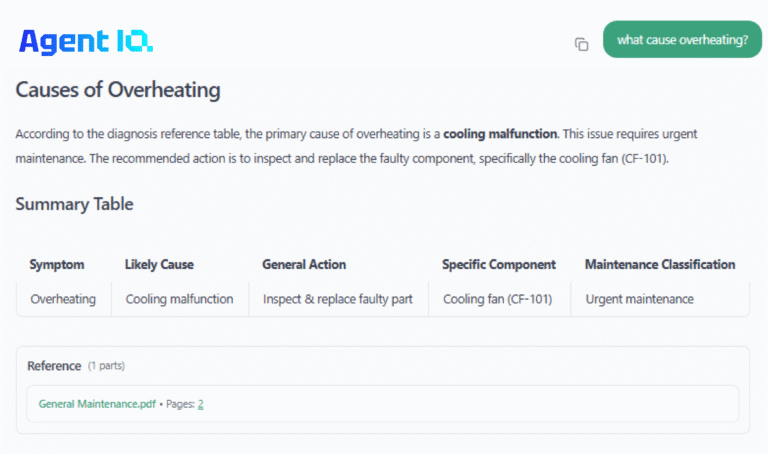Click the bold 'cooling malfunction' text
This screenshot has height=454, width=768.
[500, 133]
